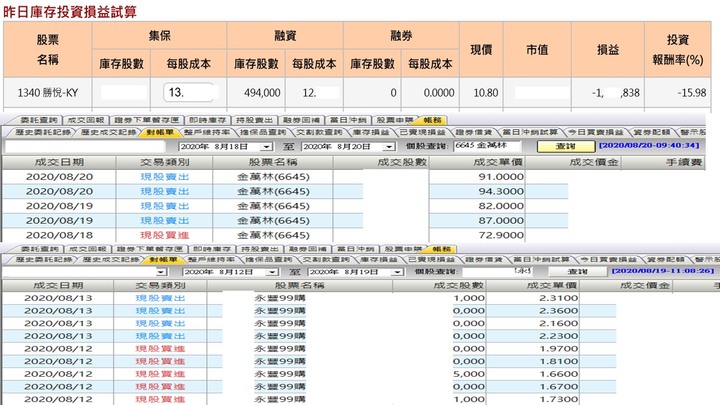Open 庫存損益 sub-tab in the 金萬林 panel
Screen dimensions: 720x405
371,132
